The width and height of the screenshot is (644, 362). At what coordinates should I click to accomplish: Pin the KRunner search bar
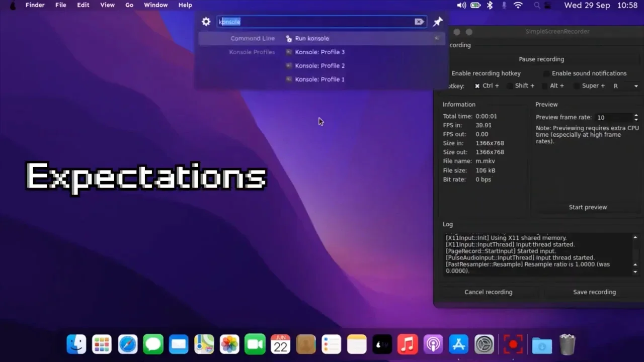[438, 22]
